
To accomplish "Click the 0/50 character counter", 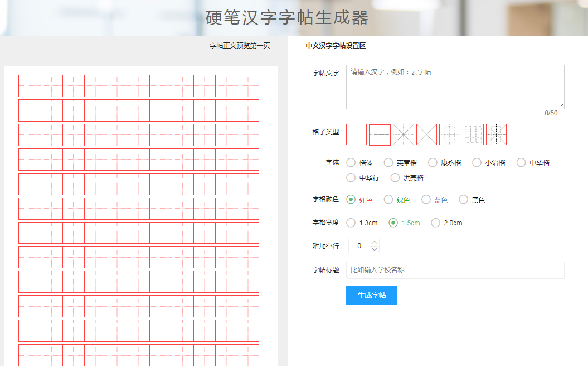I will 551,113.
